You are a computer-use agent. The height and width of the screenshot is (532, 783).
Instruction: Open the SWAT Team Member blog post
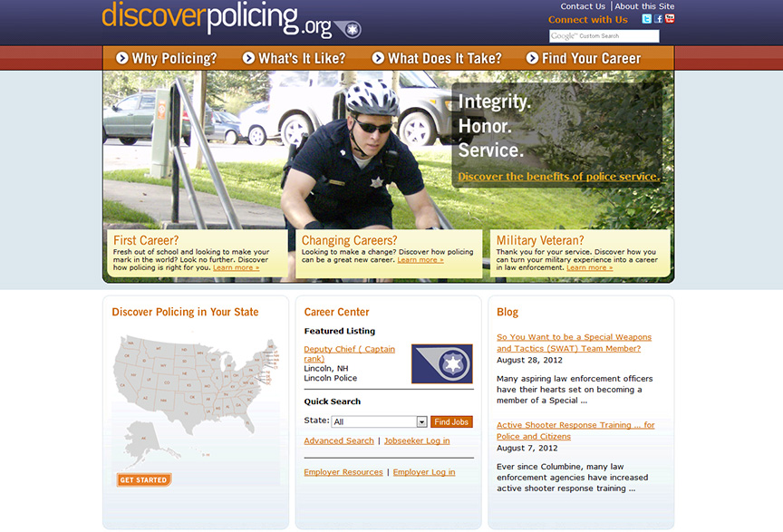tap(574, 343)
